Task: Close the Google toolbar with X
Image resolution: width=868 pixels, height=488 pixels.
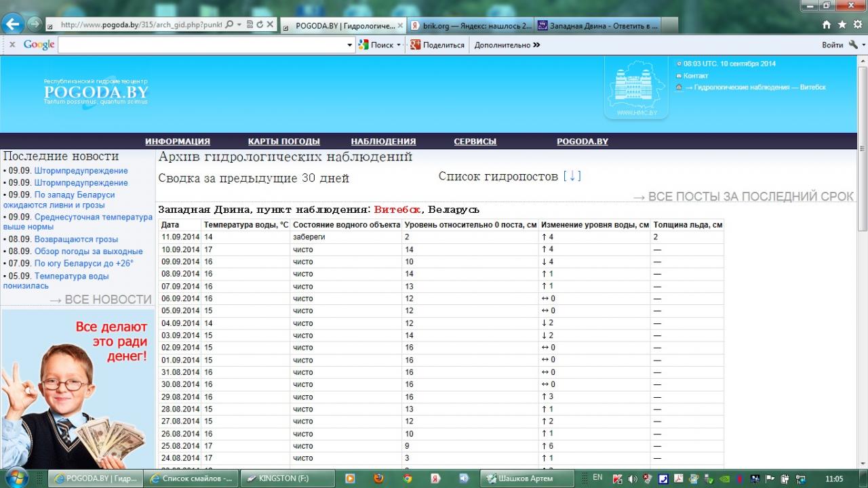Action: [x=12, y=45]
